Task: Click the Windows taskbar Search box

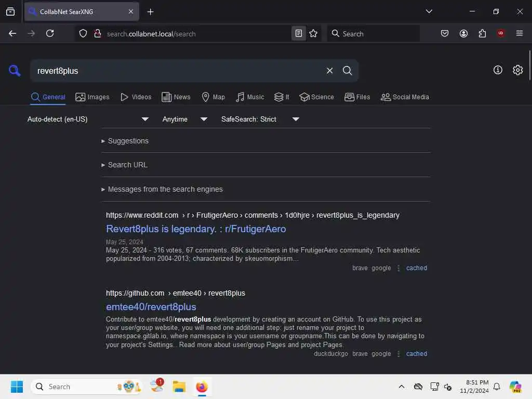Action: click(x=87, y=387)
